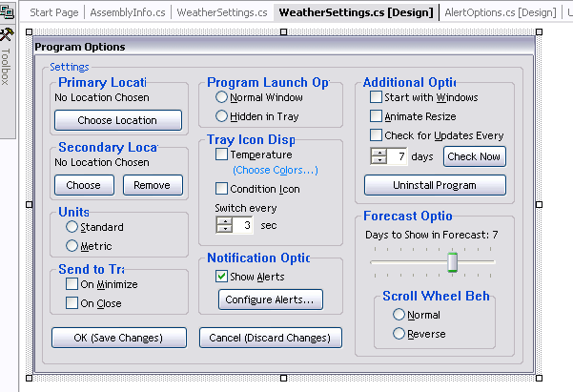The height and width of the screenshot is (392, 573).
Task: Check the Check for Updates Every checkbox
Action: tap(376, 134)
